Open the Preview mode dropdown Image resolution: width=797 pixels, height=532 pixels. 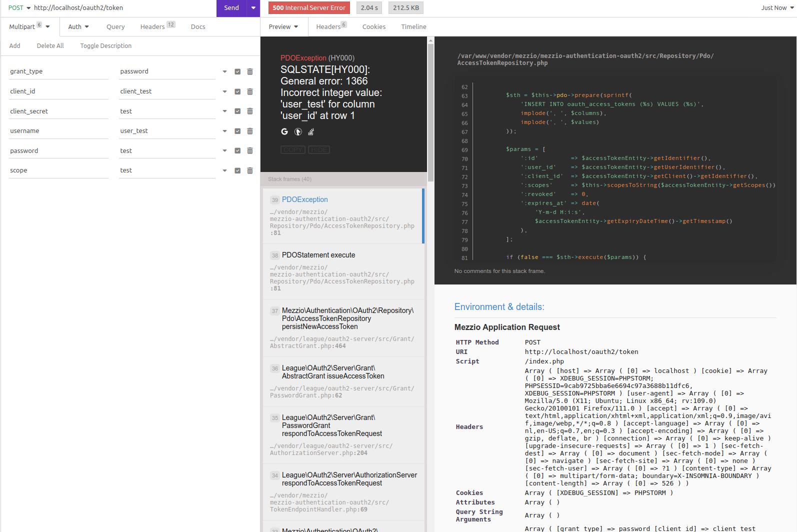coord(283,26)
